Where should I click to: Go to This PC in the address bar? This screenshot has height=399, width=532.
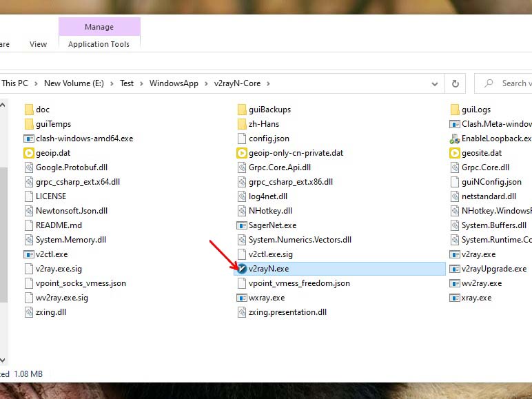(15, 83)
